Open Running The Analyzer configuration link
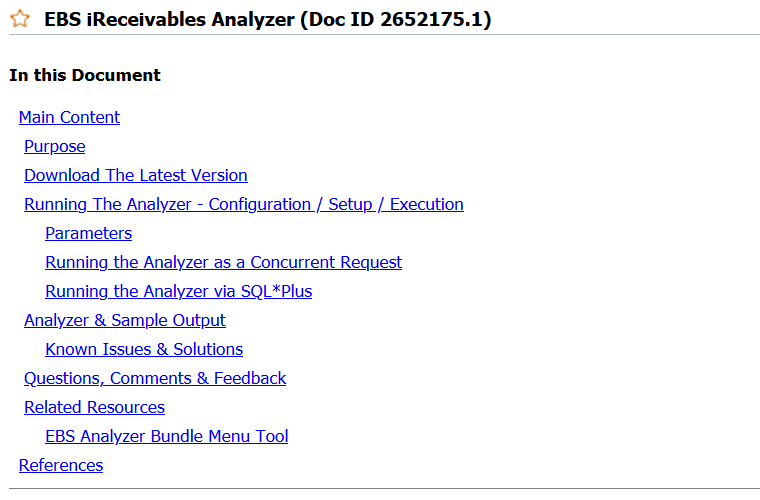Image resolution: width=760 pixels, height=500 pixels. (x=244, y=204)
